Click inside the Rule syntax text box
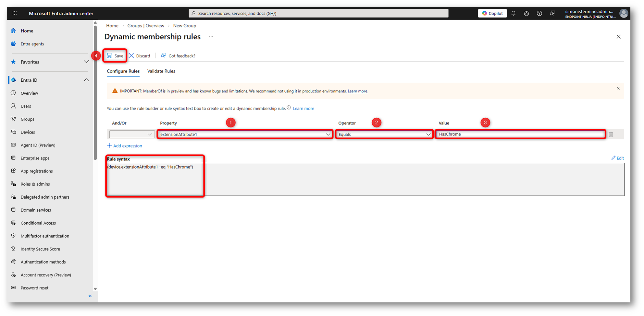This screenshot has width=644, height=316. tap(365, 179)
